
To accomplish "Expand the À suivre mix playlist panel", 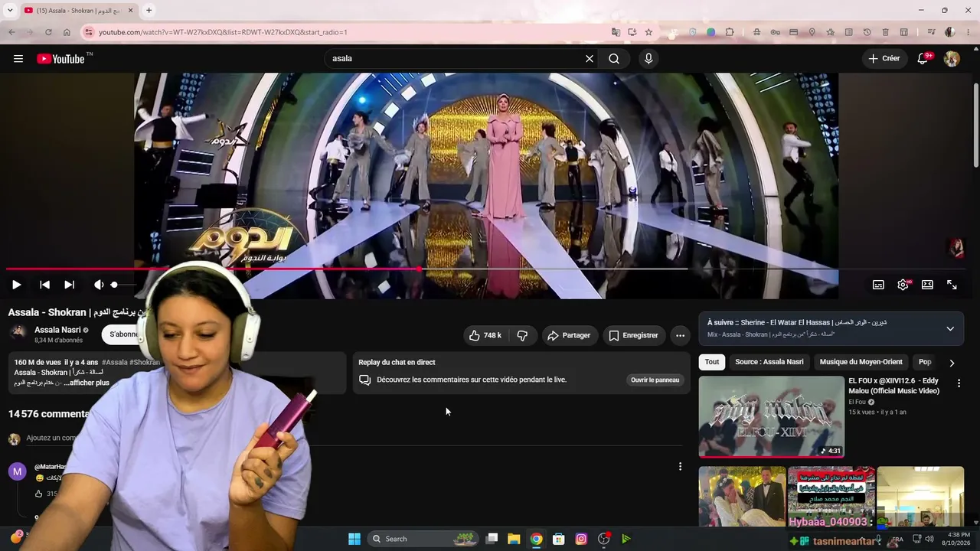I will (950, 329).
